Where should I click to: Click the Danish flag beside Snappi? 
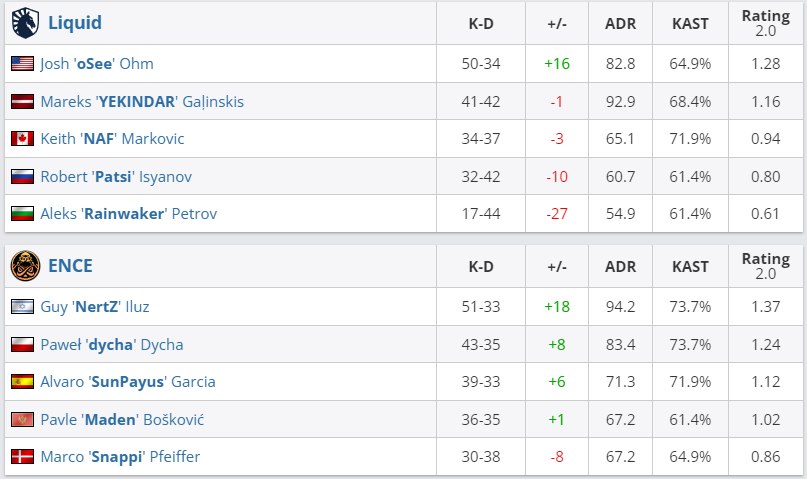(23, 456)
